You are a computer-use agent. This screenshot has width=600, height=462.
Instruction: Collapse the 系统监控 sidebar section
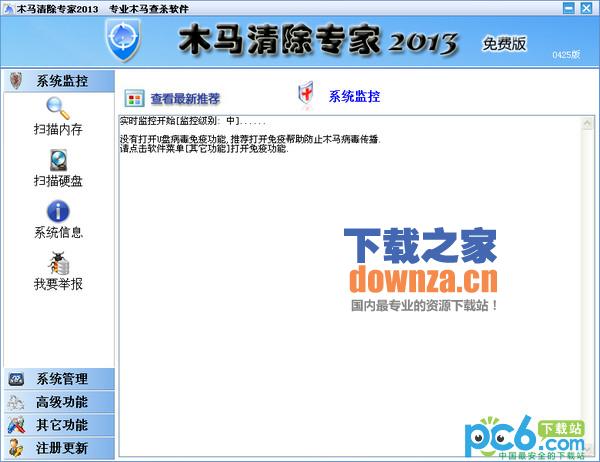click(x=60, y=80)
